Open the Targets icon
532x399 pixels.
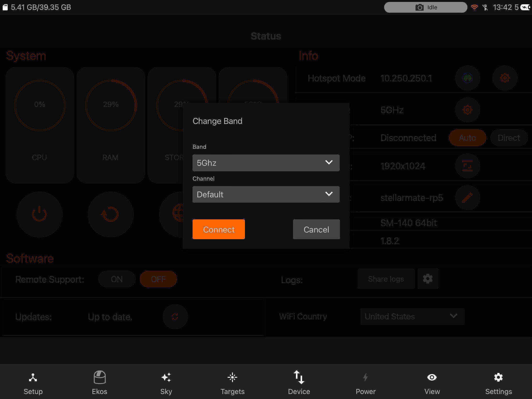(x=232, y=377)
